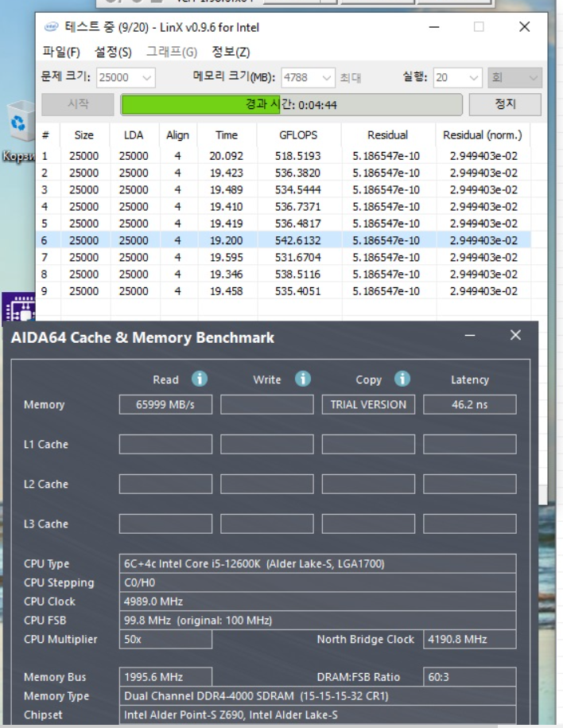The height and width of the screenshot is (728, 563).
Task: Open the Recycle Bin desktop icon
Action: 18,132
